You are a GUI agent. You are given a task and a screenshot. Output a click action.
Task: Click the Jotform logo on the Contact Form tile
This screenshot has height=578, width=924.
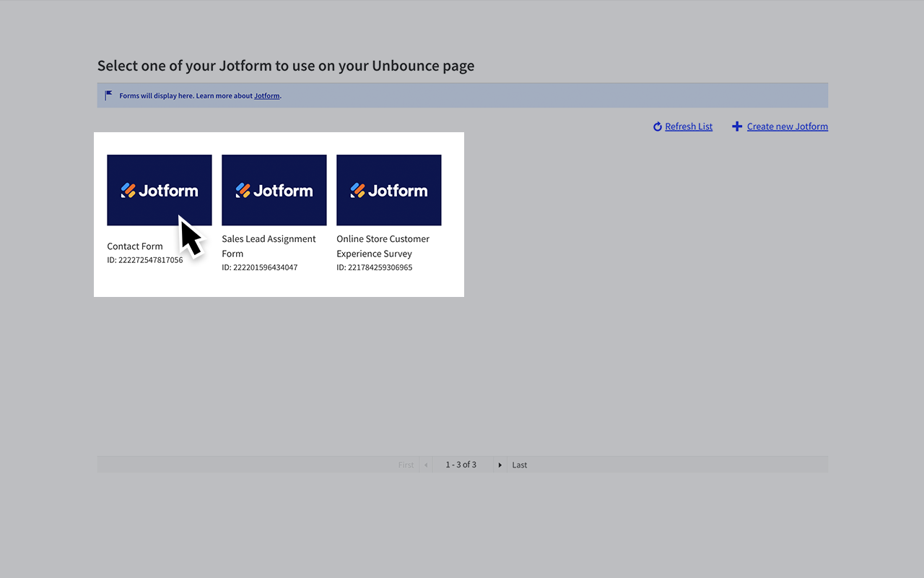click(159, 190)
